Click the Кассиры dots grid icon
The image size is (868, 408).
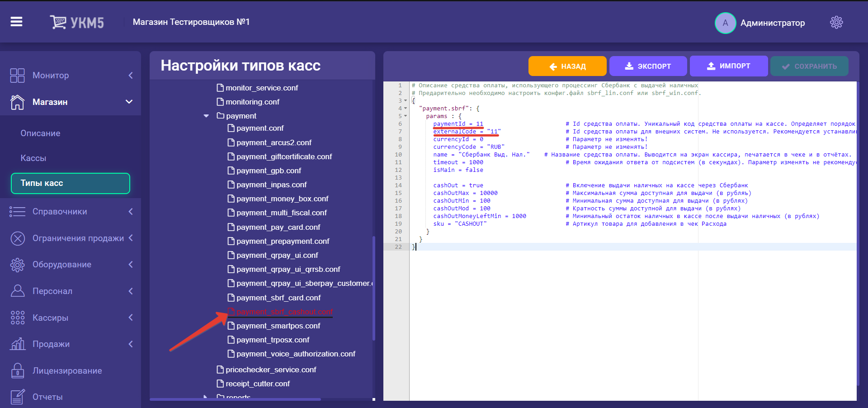[18, 318]
